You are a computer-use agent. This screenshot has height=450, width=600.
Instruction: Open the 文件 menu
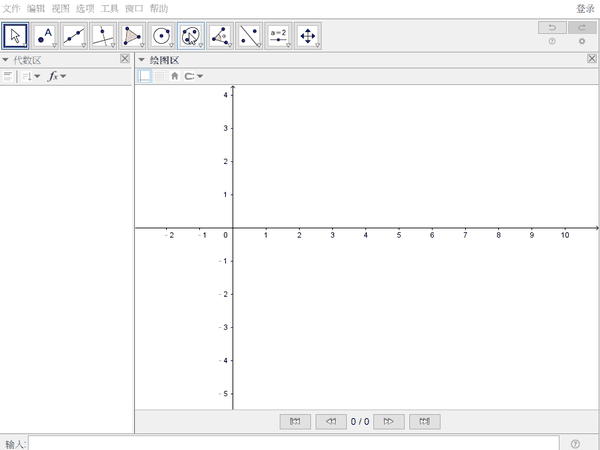(x=11, y=8)
